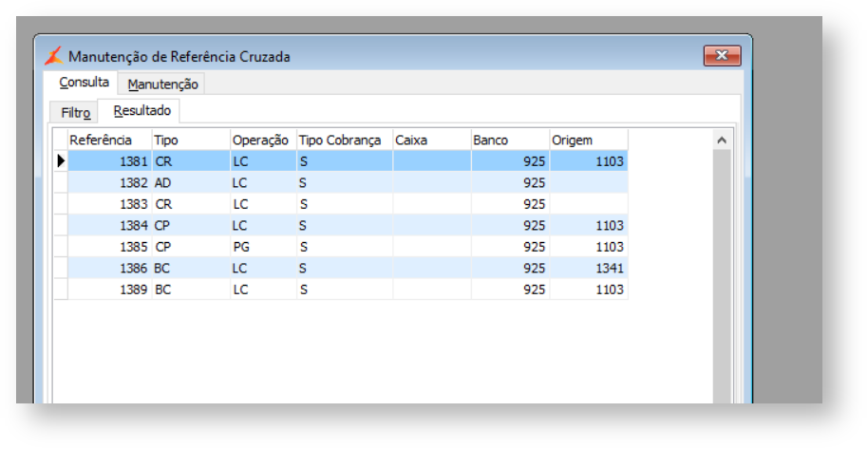The width and height of the screenshot is (868, 449).
Task: Click the BC type cell in row 1389
Action: (191, 290)
